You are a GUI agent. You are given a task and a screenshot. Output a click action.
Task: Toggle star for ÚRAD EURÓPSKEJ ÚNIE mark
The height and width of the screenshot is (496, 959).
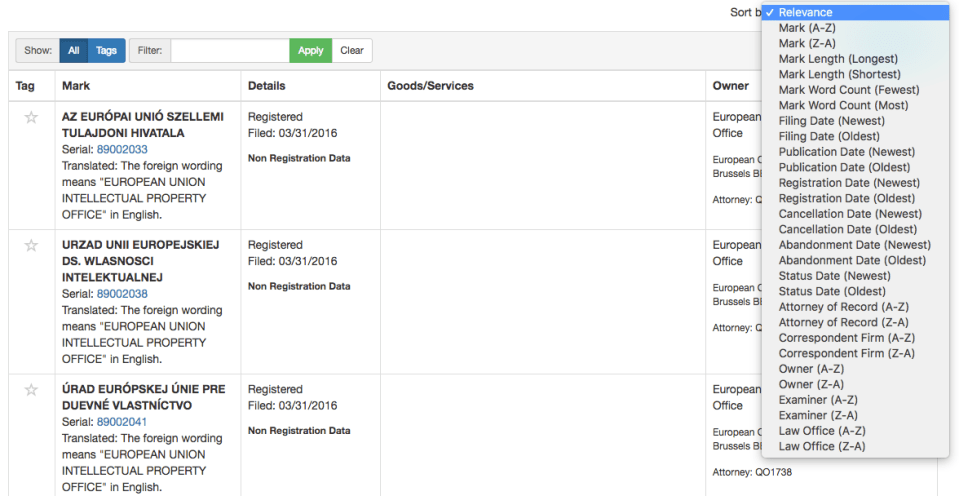pos(31,389)
